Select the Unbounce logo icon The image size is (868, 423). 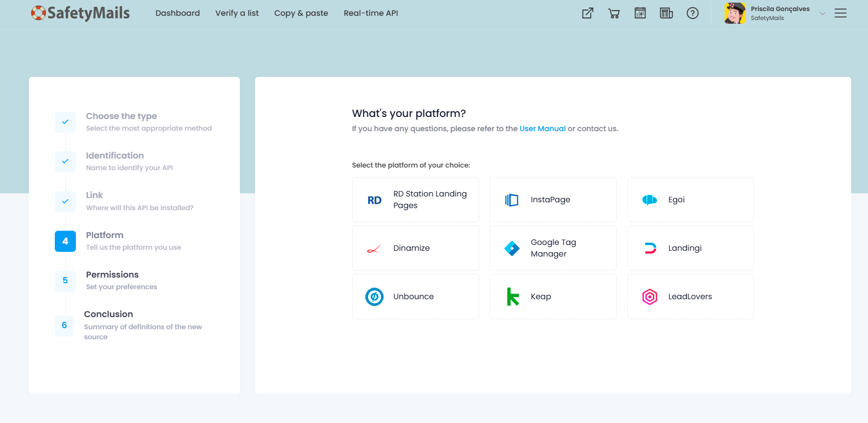374,297
